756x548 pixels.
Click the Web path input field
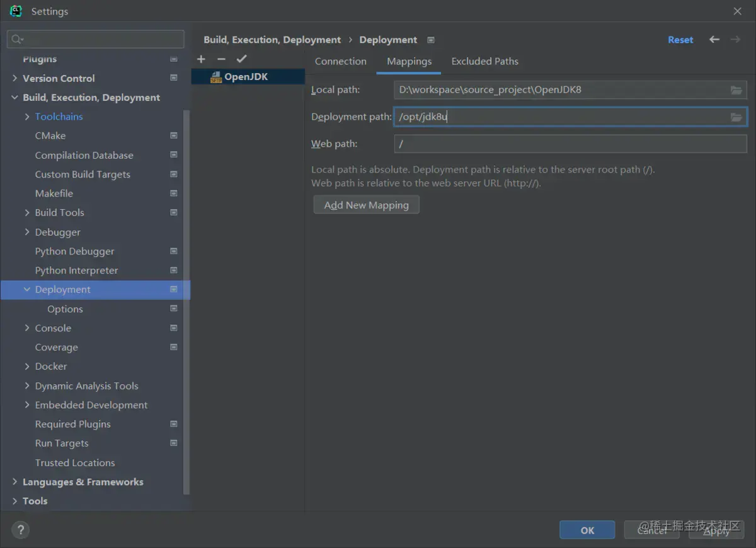570,144
